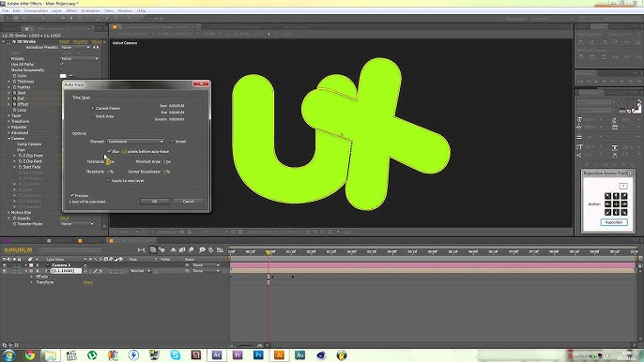Select the bottom-center anchor point icon
644x362 pixels.
pyautogui.click(x=616, y=212)
